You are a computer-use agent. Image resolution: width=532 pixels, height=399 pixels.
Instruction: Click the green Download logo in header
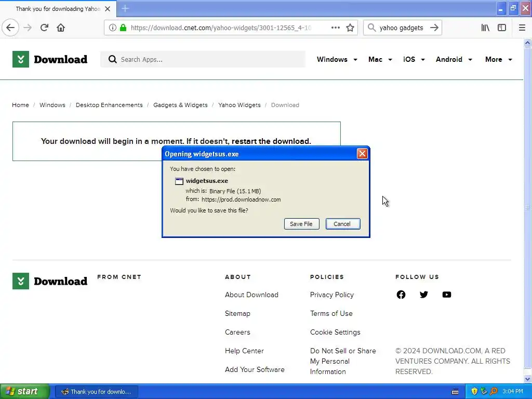pyautogui.click(x=50, y=59)
